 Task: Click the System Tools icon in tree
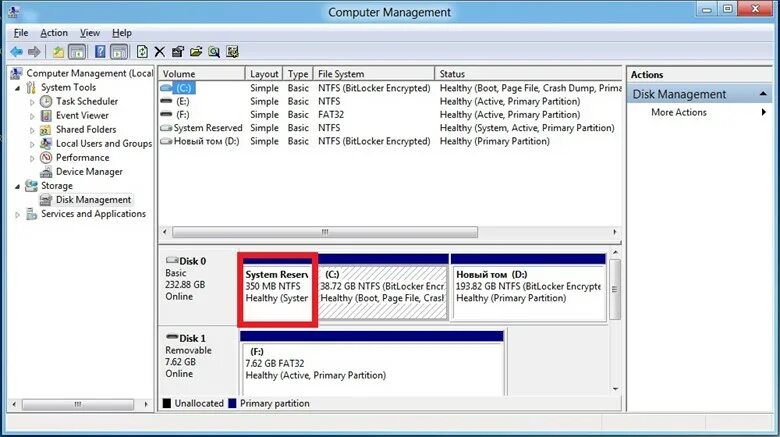pyautogui.click(x=31, y=88)
